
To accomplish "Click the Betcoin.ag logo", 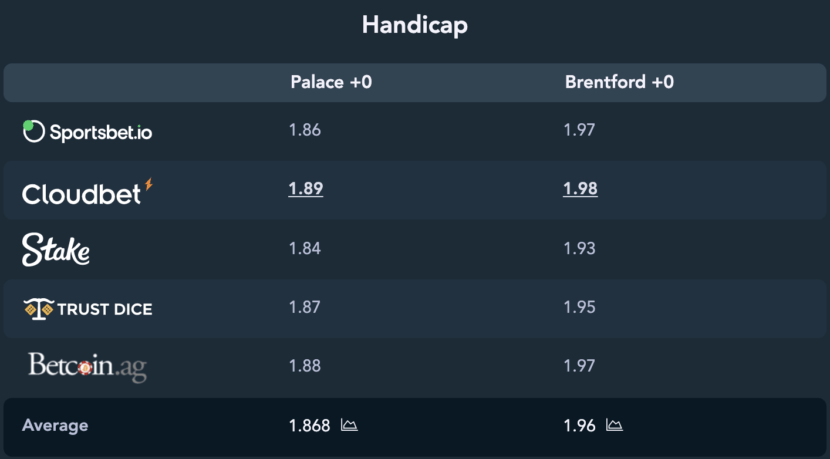I will tap(87, 367).
